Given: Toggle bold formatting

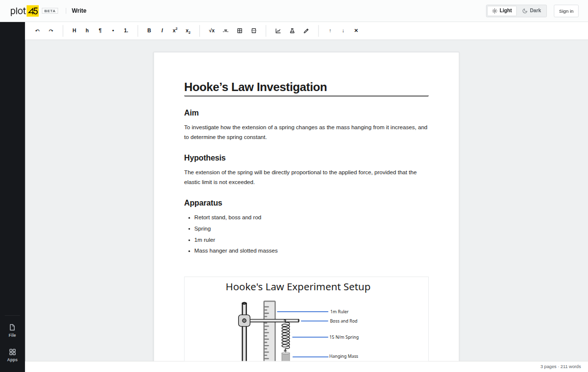Looking at the screenshot, I should click(x=149, y=31).
